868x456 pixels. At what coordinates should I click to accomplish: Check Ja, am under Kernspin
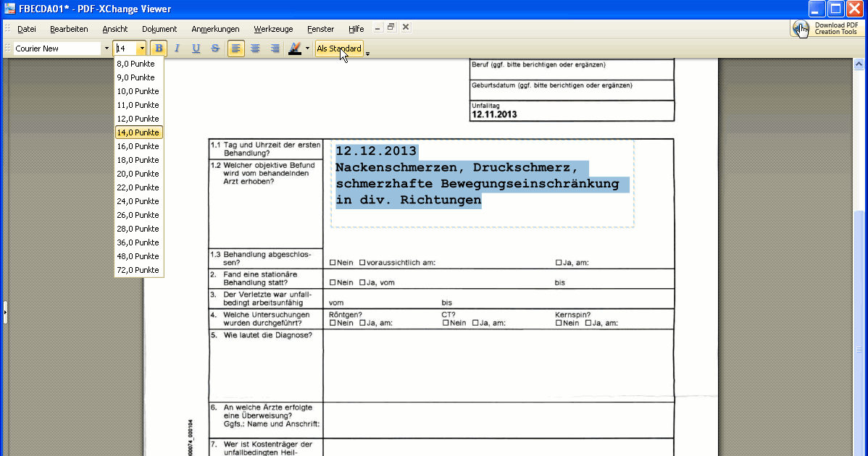588,323
